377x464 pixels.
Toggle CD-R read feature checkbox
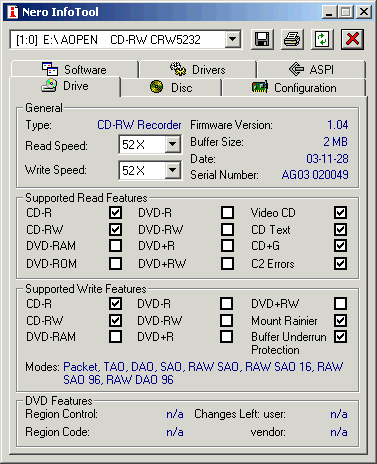pos(115,212)
